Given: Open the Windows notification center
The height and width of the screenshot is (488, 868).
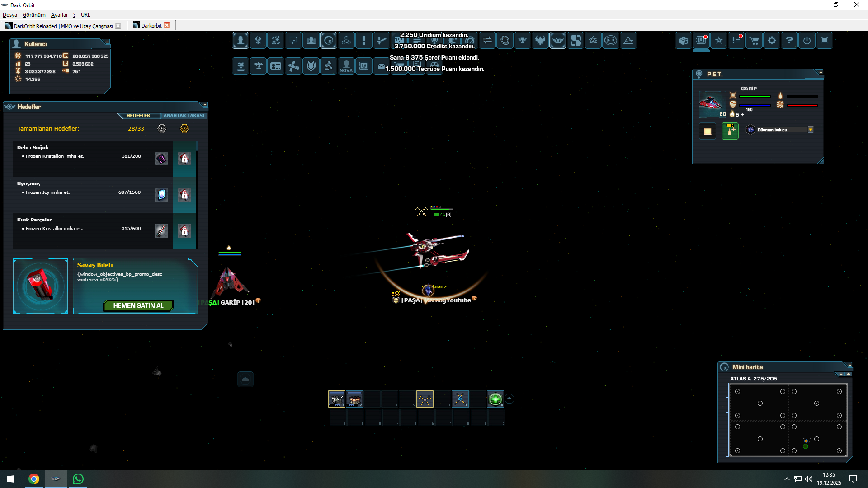Looking at the screenshot, I should click(x=853, y=479).
